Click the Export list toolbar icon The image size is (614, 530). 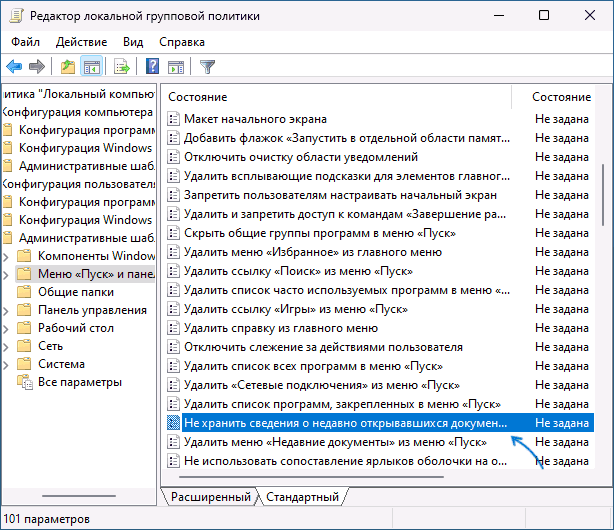122,67
